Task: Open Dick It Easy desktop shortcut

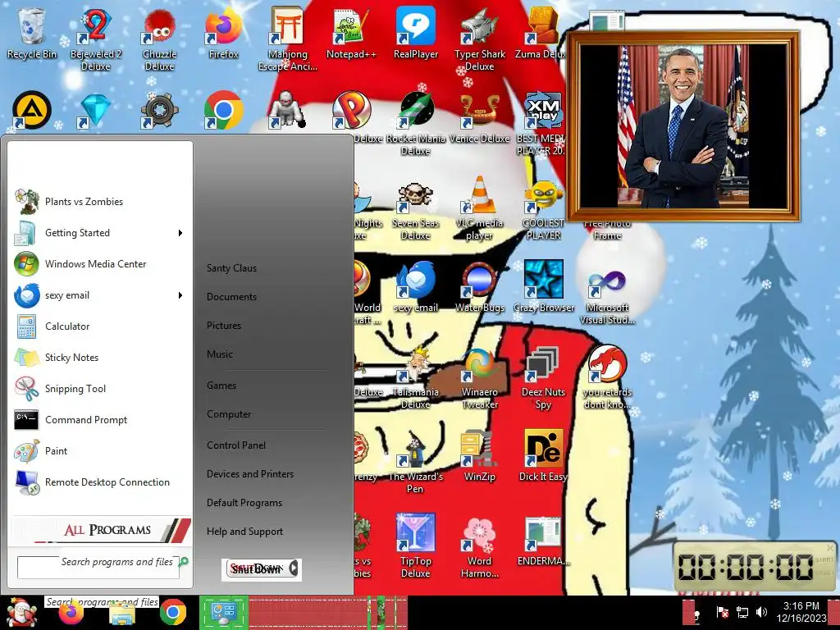Action: [543, 456]
